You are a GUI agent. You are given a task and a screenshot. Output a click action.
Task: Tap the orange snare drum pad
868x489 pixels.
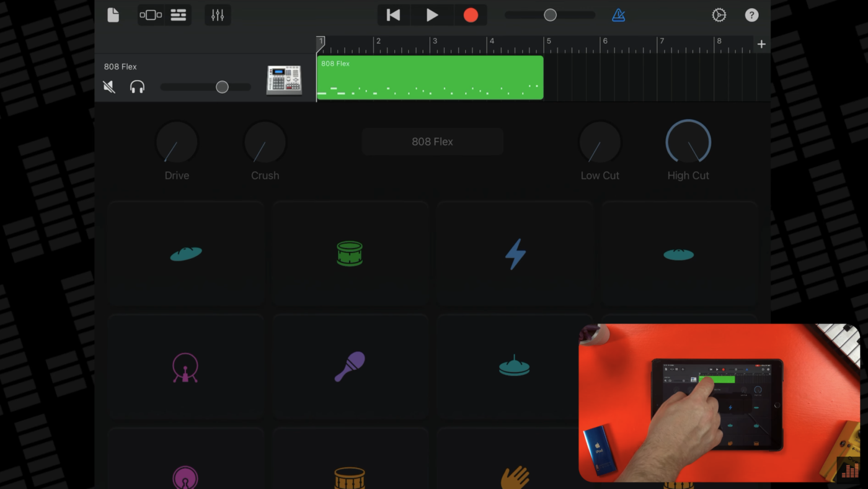pos(350,459)
